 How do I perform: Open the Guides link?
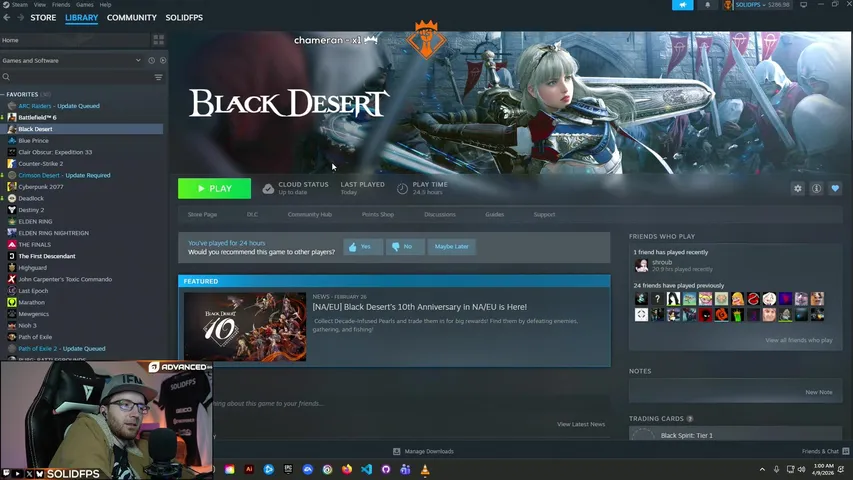495,214
